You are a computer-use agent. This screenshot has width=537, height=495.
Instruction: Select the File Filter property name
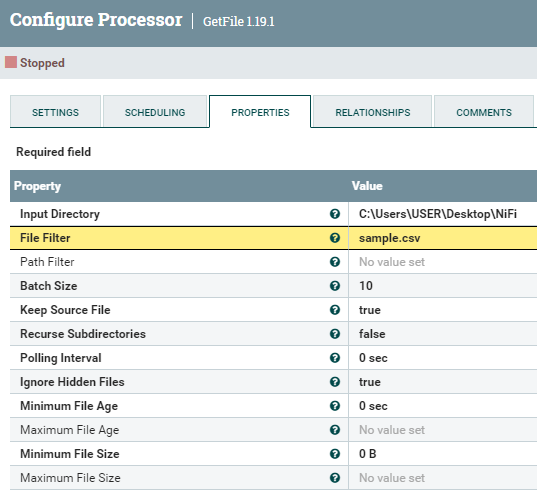click(x=45, y=238)
